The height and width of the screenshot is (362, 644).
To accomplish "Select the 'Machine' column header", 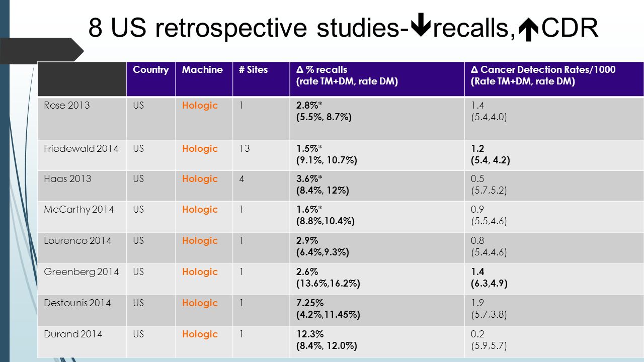I will click(204, 79).
